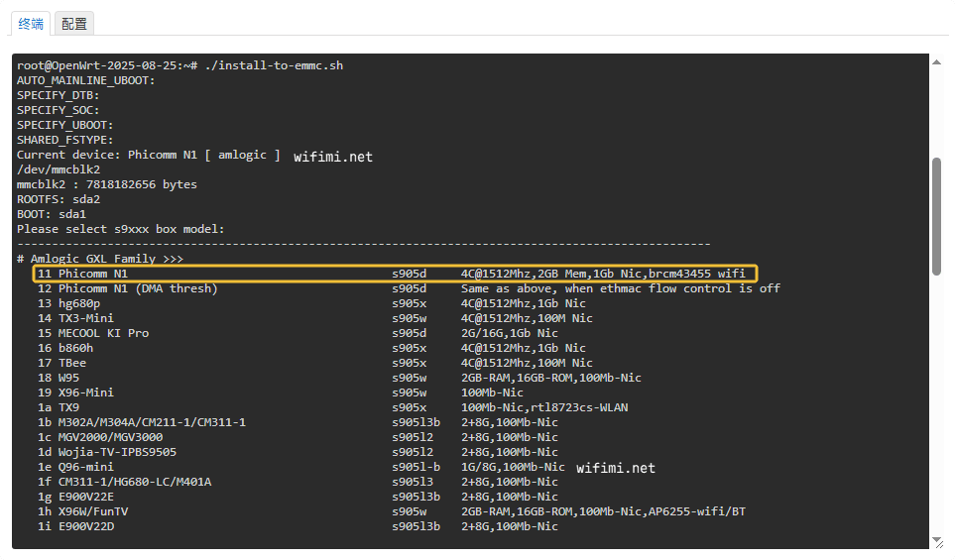The image size is (955, 560).
Task: Click the '1d Wojia-TV-IPBS9505' row
Action: click(x=298, y=452)
